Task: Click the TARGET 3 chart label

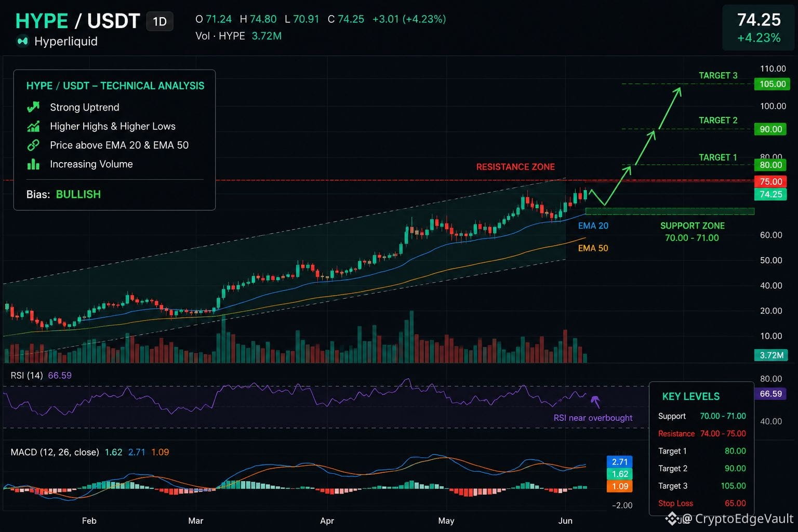Action: click(x=718, y=75)
